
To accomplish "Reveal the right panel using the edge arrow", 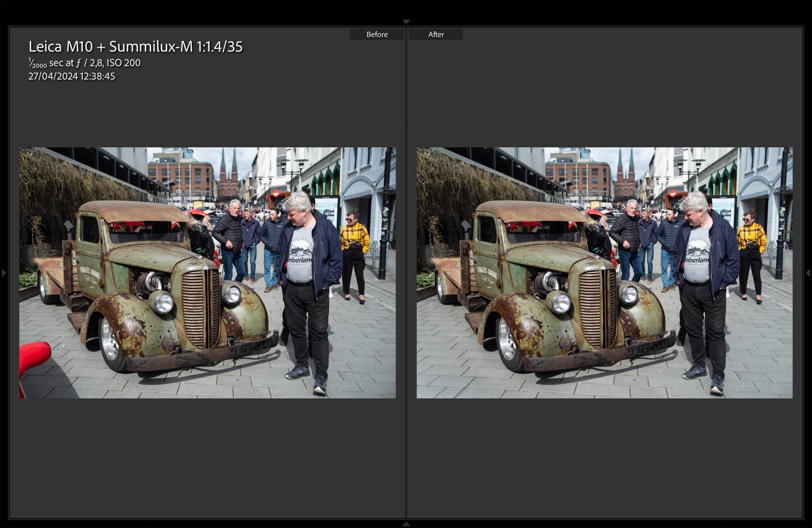I will pos(808,273).
